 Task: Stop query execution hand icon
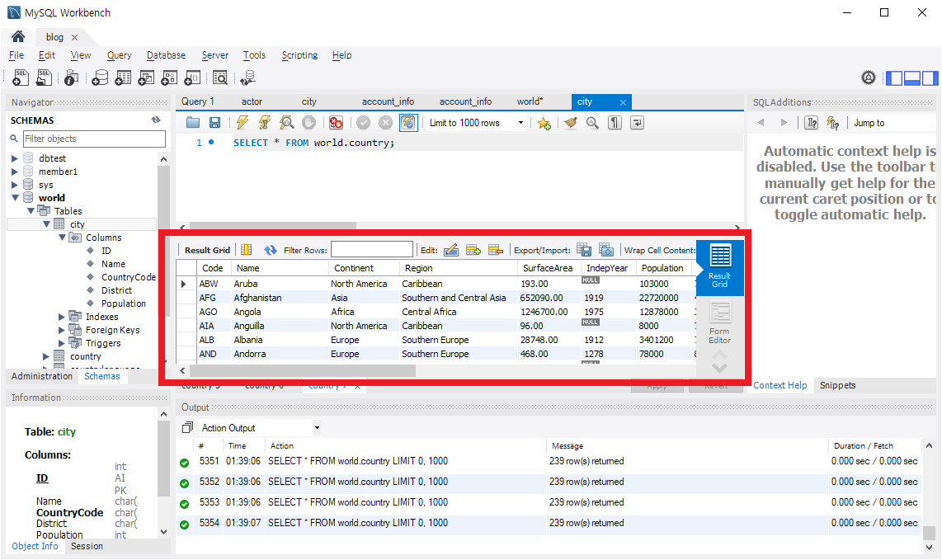(309, 123)
